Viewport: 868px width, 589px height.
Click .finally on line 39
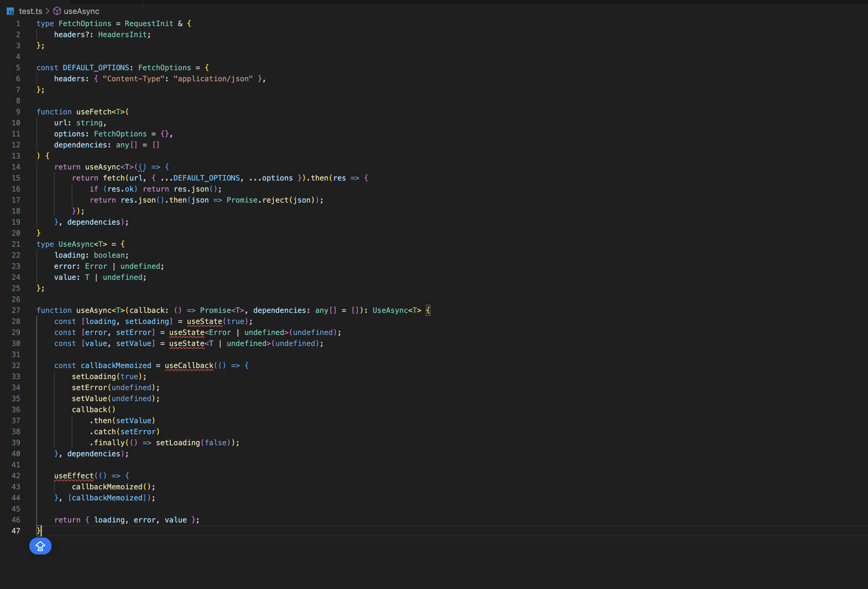[x=107, y=443]
